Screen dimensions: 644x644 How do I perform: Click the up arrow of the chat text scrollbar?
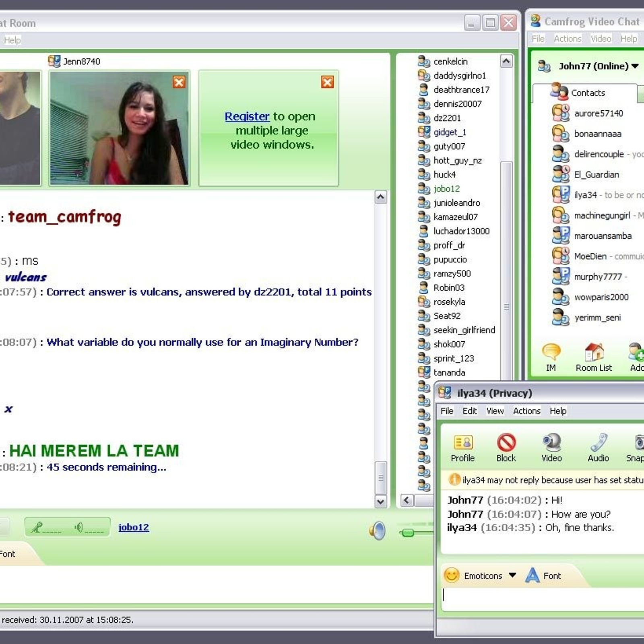click(x=381, y=197)
